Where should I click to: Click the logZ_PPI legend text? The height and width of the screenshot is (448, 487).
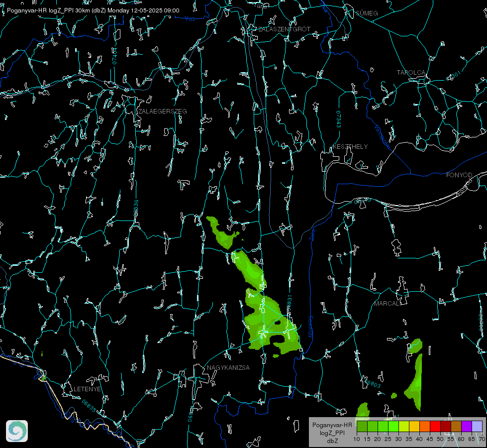click(x=332, y=433)
